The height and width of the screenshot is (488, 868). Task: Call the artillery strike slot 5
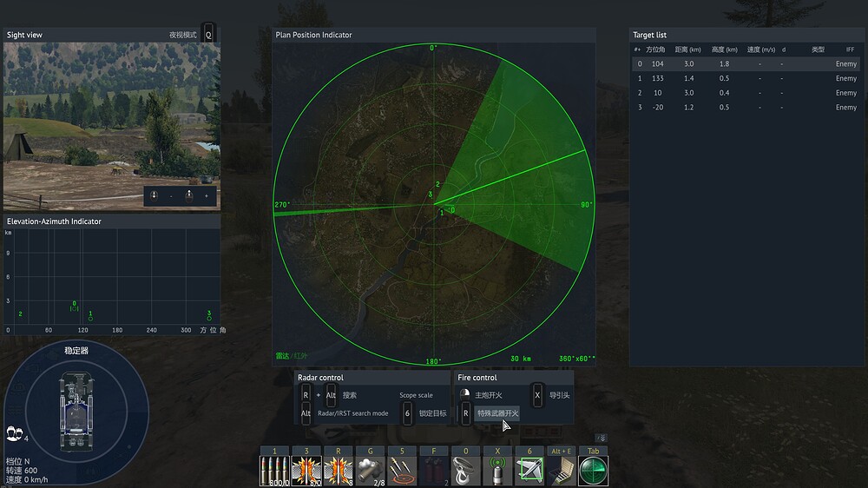tap(402, 471)
